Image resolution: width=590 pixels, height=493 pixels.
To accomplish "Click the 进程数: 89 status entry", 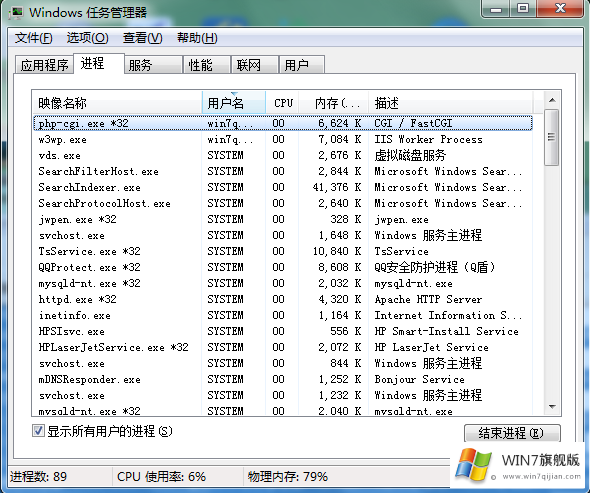I will pyautogui.click(x=38, y=477).
